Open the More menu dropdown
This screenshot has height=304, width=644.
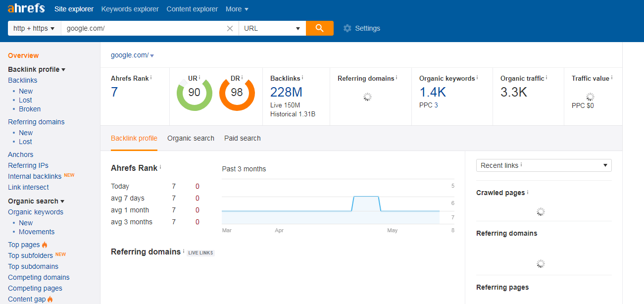pos(237,9)
